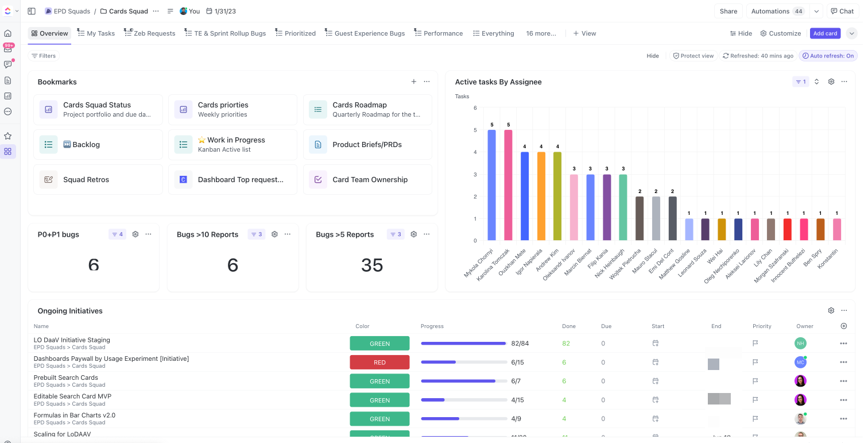Toggle filter badge 4 on P0+P1 bugs
The width and height of the screenshot is (868, 443).
[x=118, y=234]
